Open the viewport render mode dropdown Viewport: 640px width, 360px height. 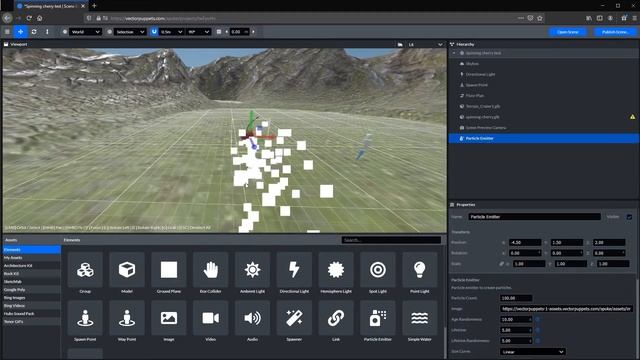pos(425,44)
